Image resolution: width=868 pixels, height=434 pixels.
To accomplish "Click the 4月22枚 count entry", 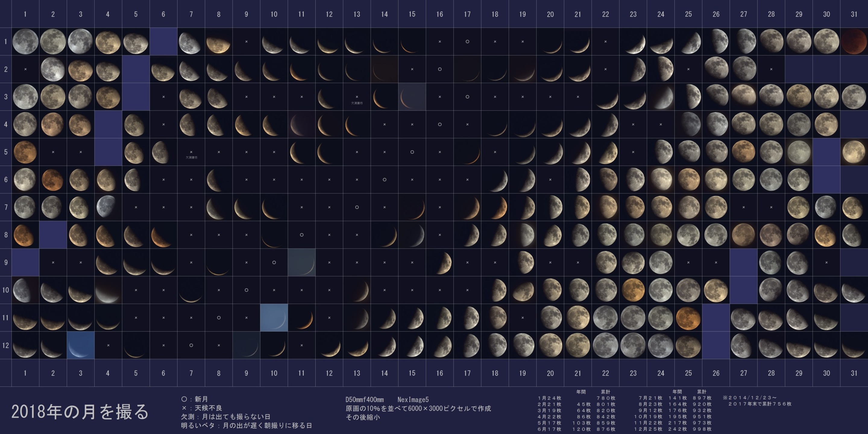I will [549, 417].
